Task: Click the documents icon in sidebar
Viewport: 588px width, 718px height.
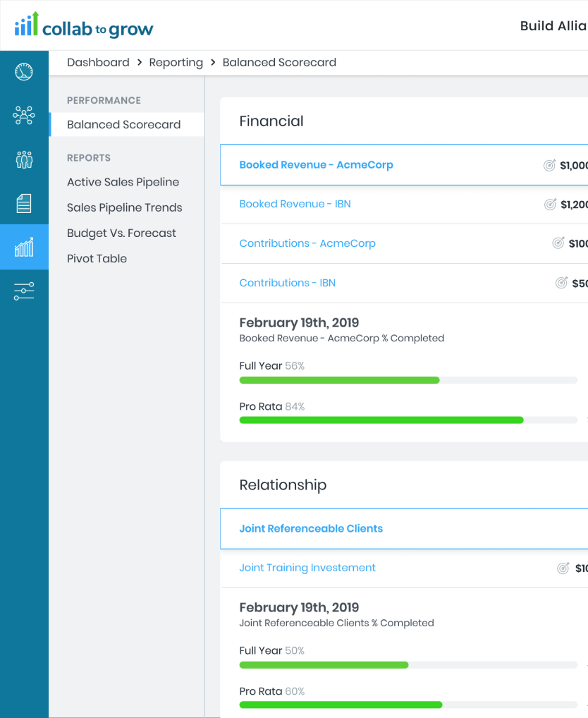Action: 23,203
